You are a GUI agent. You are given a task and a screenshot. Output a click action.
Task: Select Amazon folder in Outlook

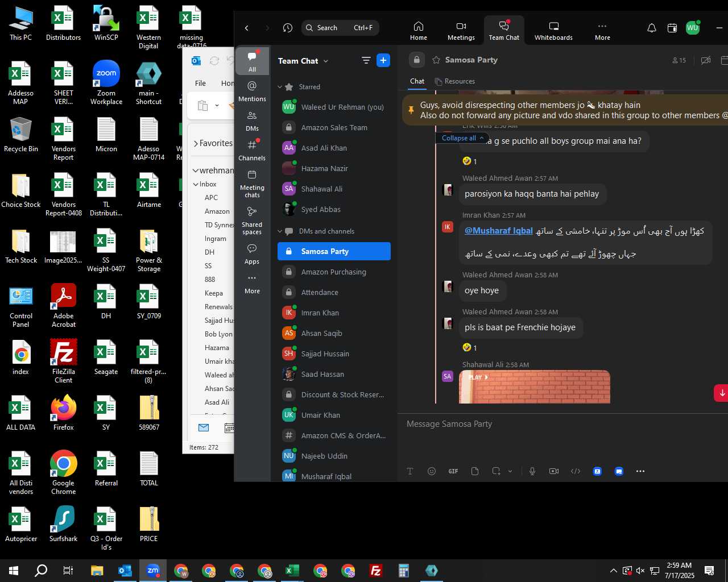coord(217,211)
